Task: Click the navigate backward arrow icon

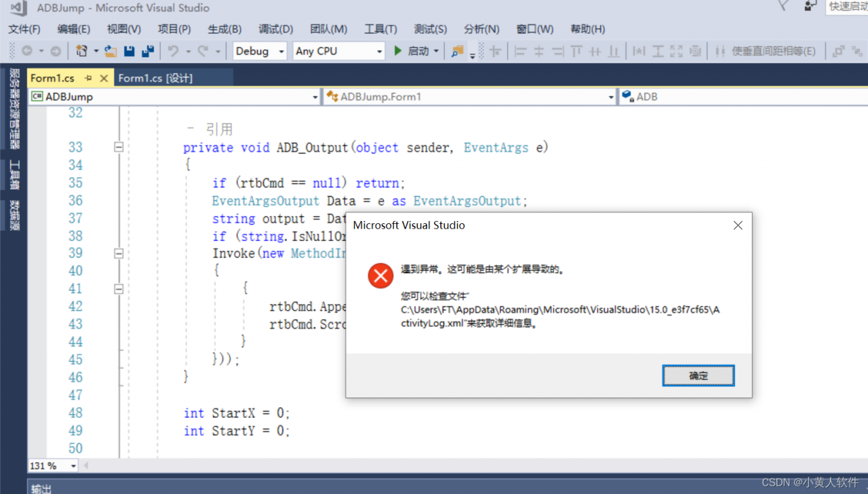Action: [x=27, y=51]
